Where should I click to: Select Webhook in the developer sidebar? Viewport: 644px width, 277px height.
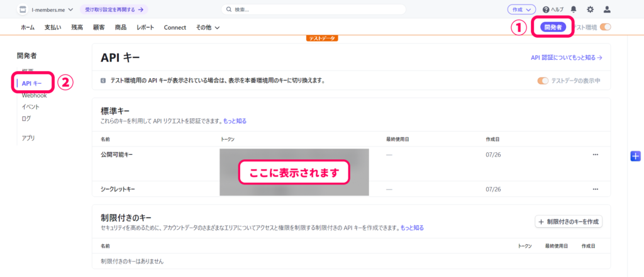tap(35, 96)
